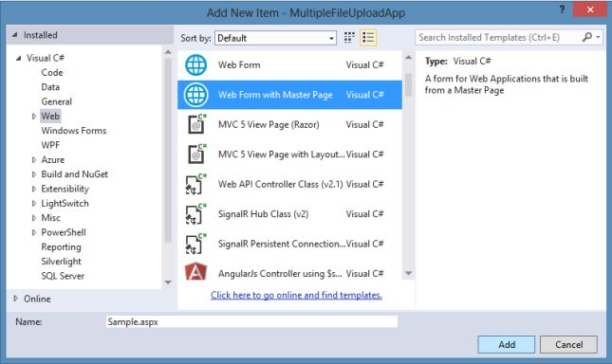
Task: Close the Add New Item dialog
Action: click(590, 9)
